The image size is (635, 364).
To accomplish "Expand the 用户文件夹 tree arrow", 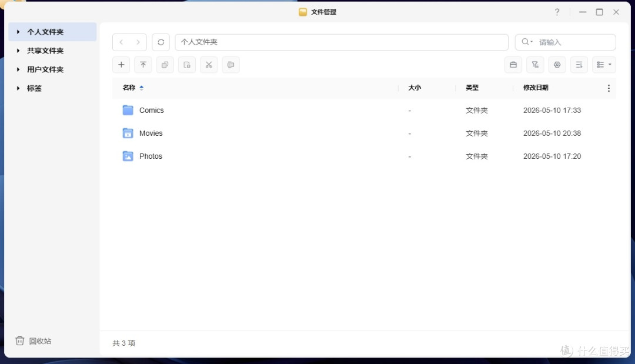I will 18,69.
